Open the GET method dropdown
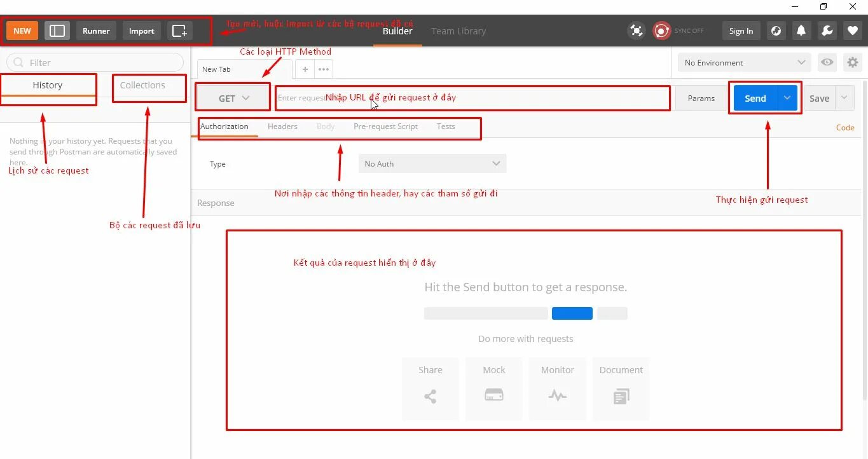Screen dimensions: 868x459 233,99
